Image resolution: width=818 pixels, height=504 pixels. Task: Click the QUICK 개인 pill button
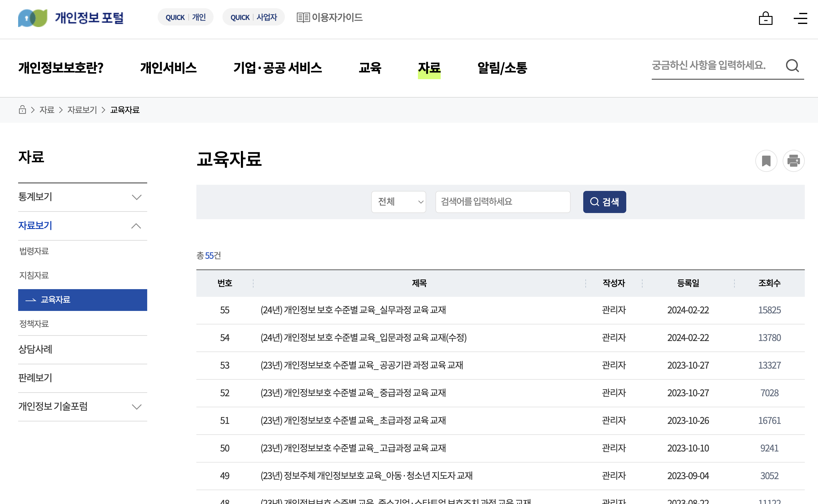[x=186, y=17]
